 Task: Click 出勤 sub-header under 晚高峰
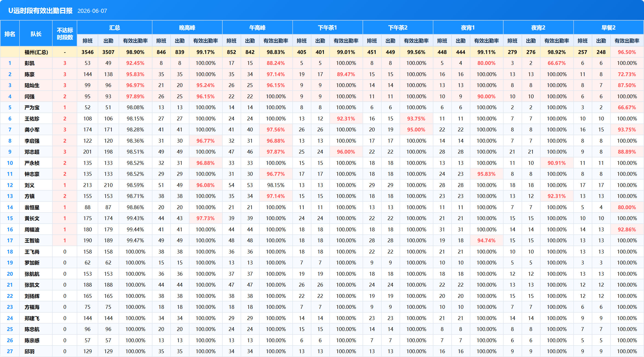(x=180, y=41)
